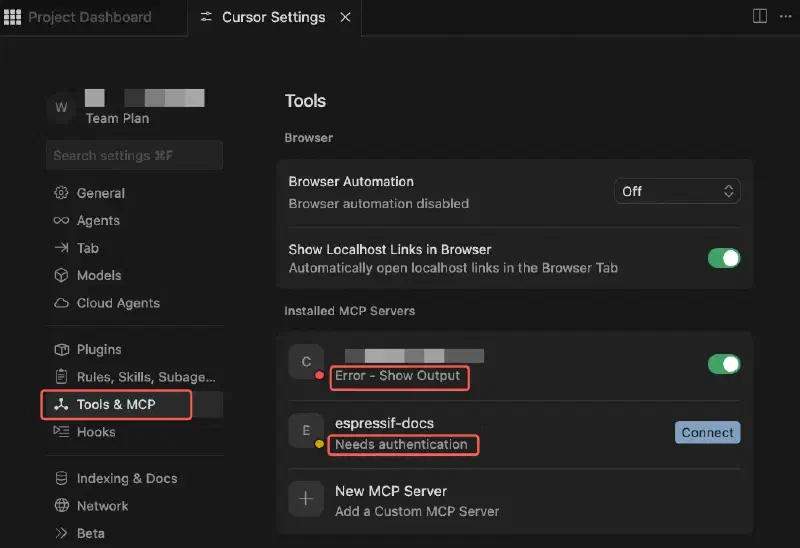Focus the Search settings field
Viewport: 800px width, 548px height.
point(134,155)
